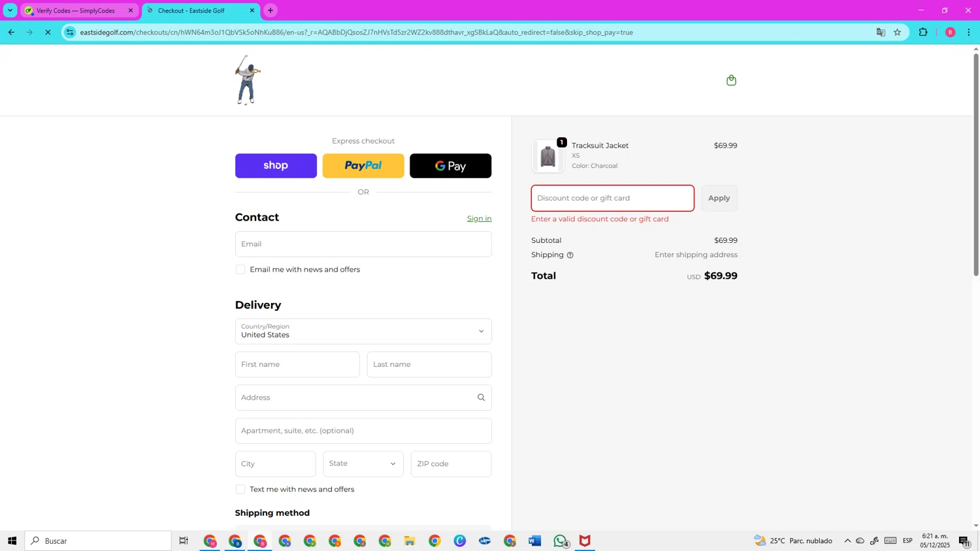Stop loading the page with the X button
The image size is (980, 551).
click(x=48, y=32)
